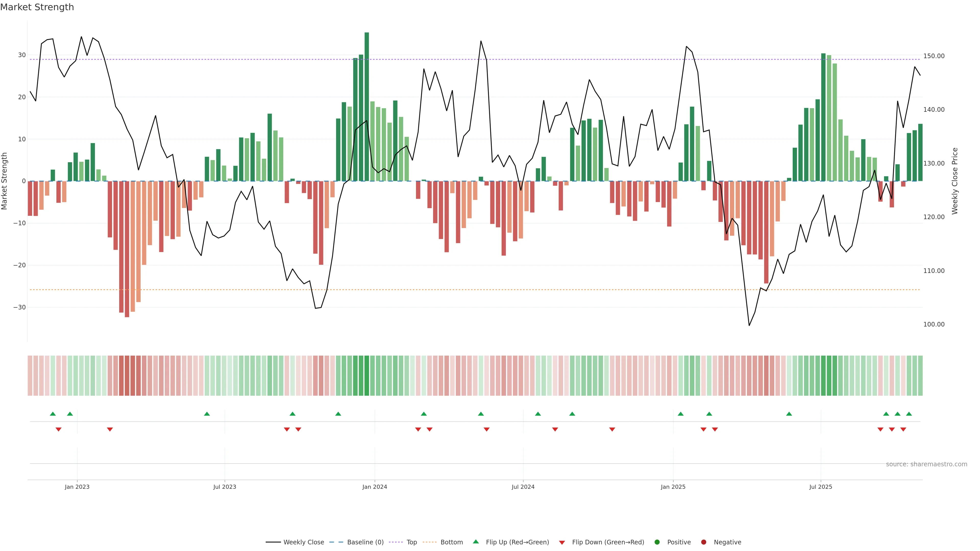Image resolution: width=980 pixels, height=551 pixels.
Task: Click the Baseline (0) dashed legend icon
Action: (x=336, y=542)
